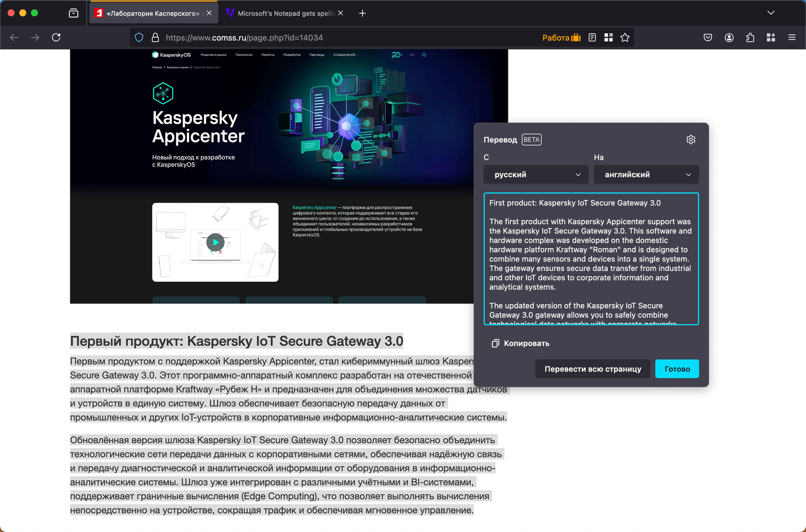Open Firefox View from the tab bar
Screen dimensions: 806x532
[74, 13]
